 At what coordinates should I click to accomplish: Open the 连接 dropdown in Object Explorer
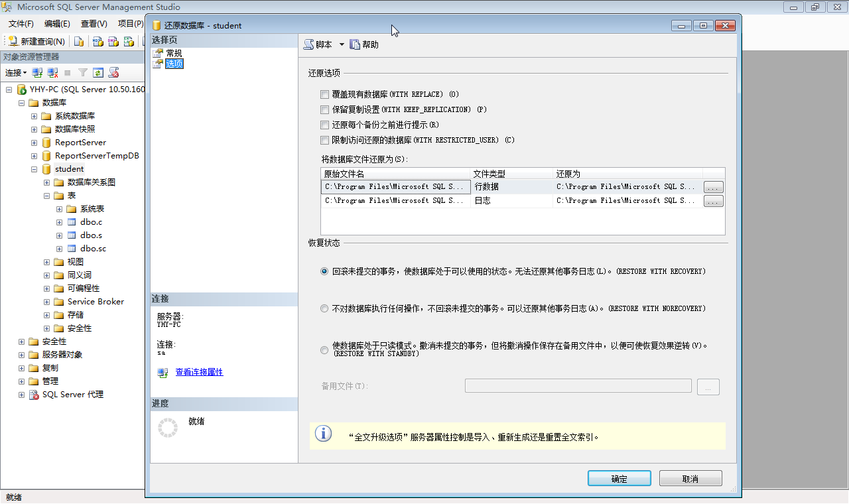coord(16,72)
